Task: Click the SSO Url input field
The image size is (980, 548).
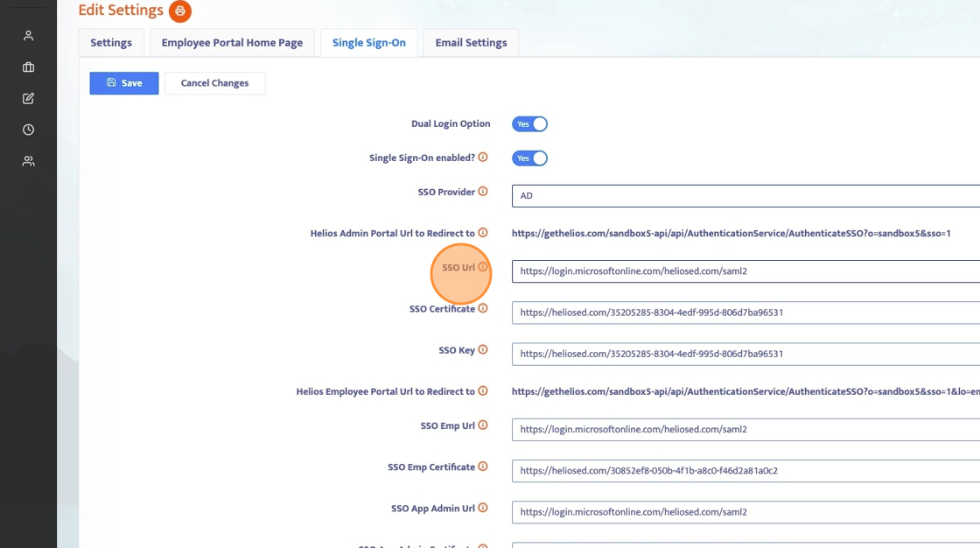Action: coord(745,271)
